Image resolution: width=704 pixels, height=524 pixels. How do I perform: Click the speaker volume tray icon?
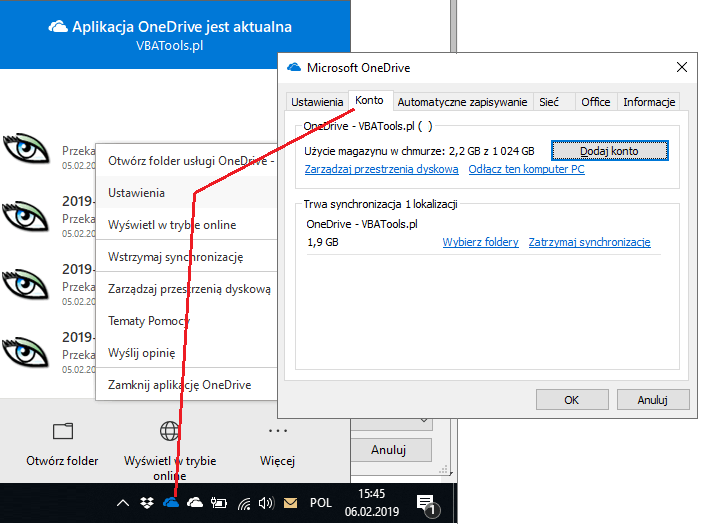tap(266, 503)
